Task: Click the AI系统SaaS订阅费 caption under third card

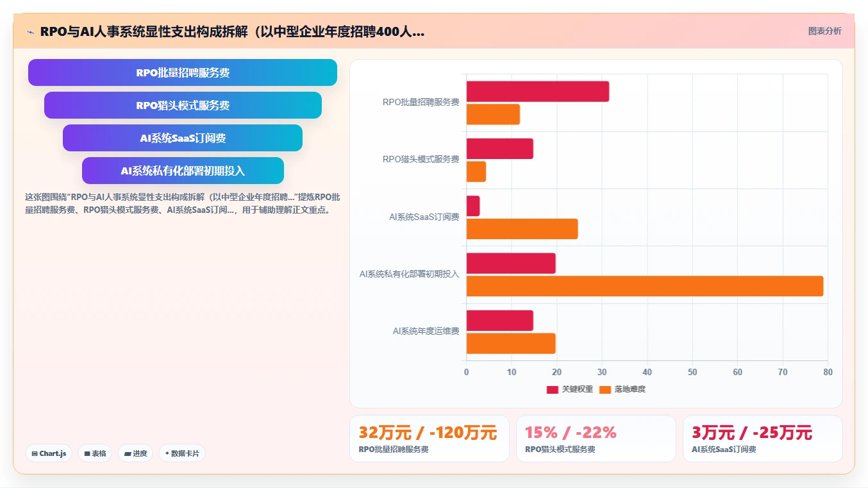Action: (x=724, y=450)
